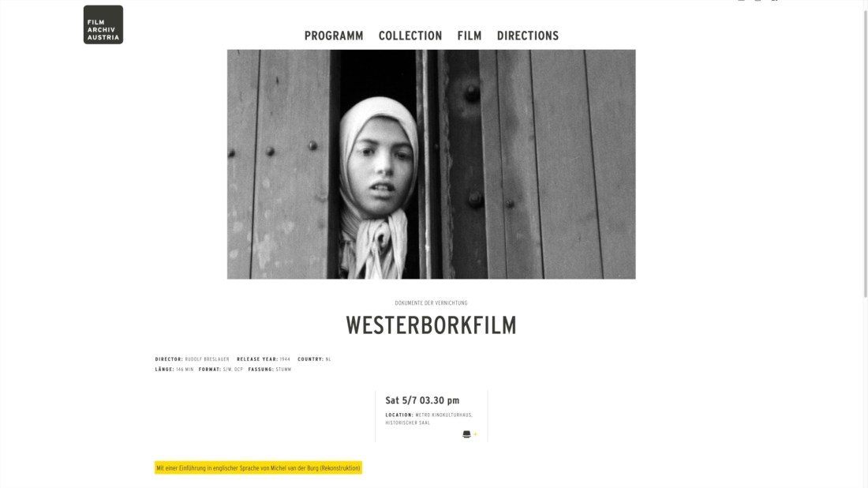Click the Fassung value STUMM

(x=283, y=370)
